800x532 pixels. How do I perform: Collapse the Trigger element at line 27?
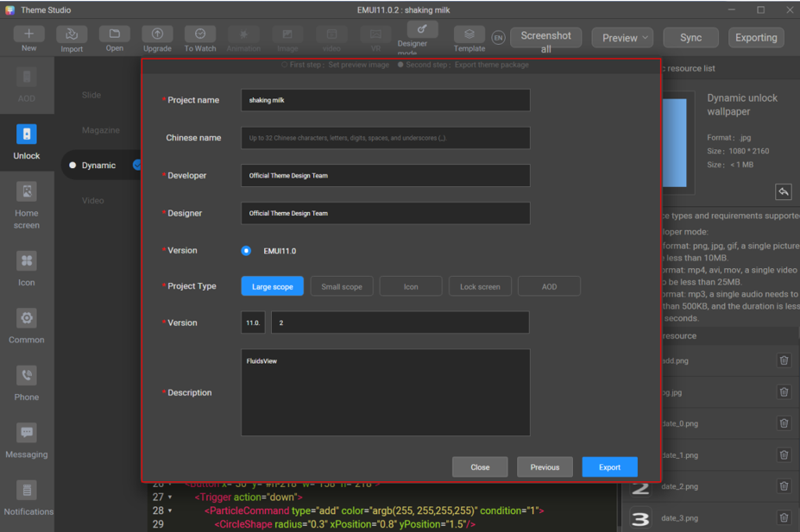pyautogui.click(x=170, y=498)
